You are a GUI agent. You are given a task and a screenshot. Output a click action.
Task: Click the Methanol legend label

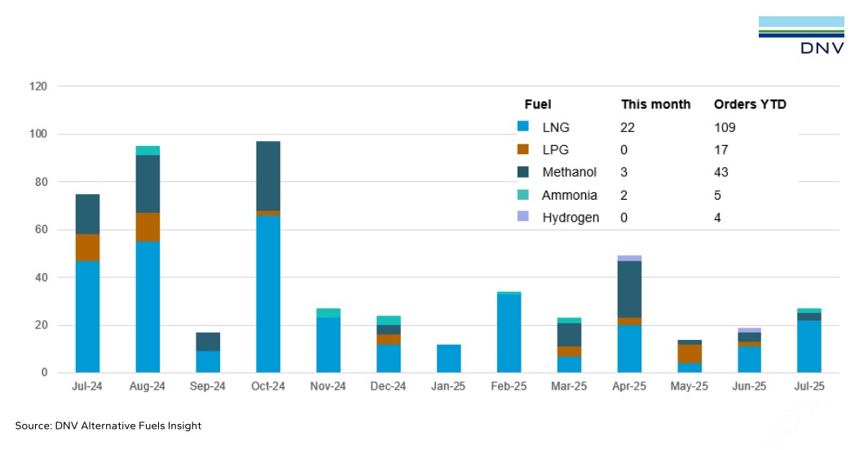point(569,172)
